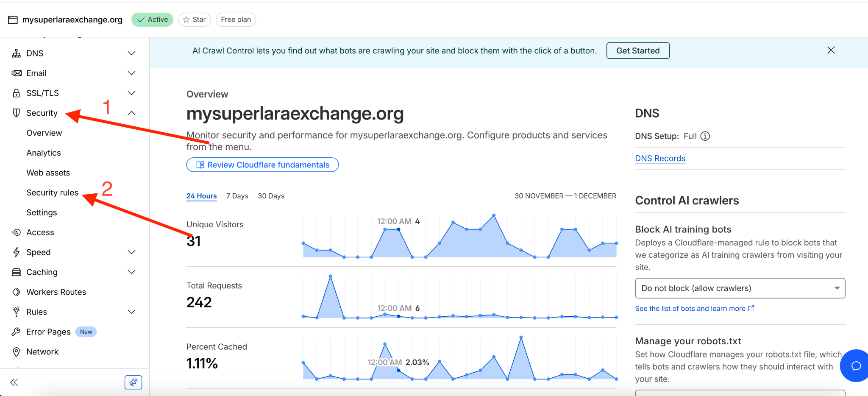Click the Security shield icon
The height and width of the screenshot is (396, 868).
[16, 113]
